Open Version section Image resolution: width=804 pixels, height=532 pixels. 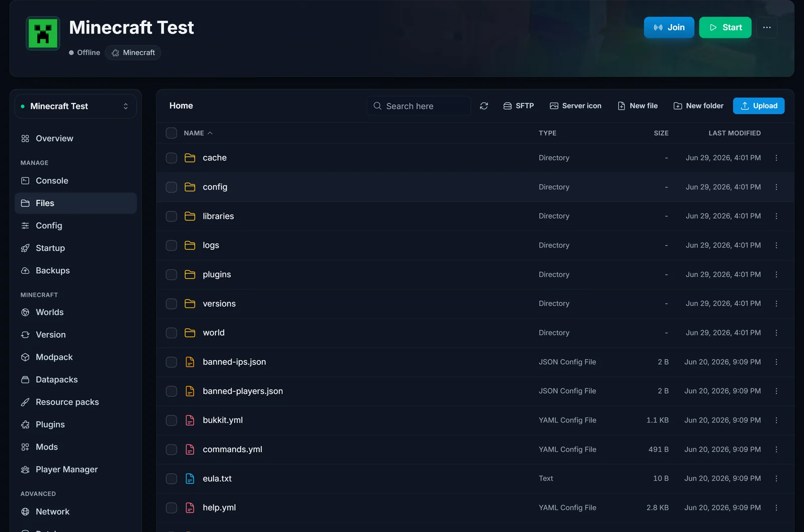[75, 335]
